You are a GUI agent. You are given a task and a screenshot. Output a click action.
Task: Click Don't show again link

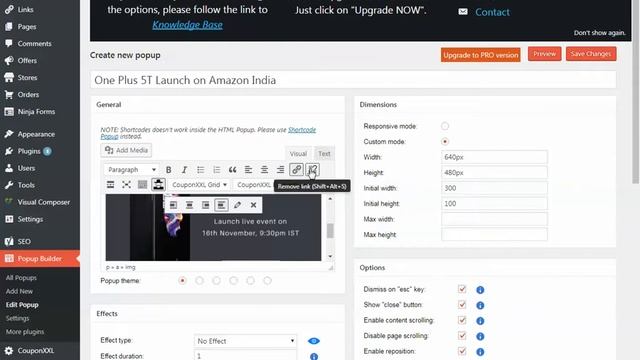600,33
